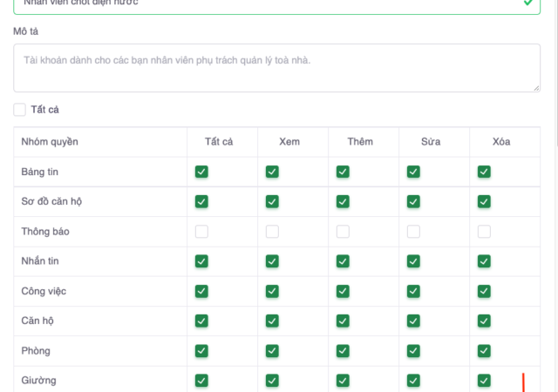
Task: Focus the Mô tả description textarea
Action: 276,68
